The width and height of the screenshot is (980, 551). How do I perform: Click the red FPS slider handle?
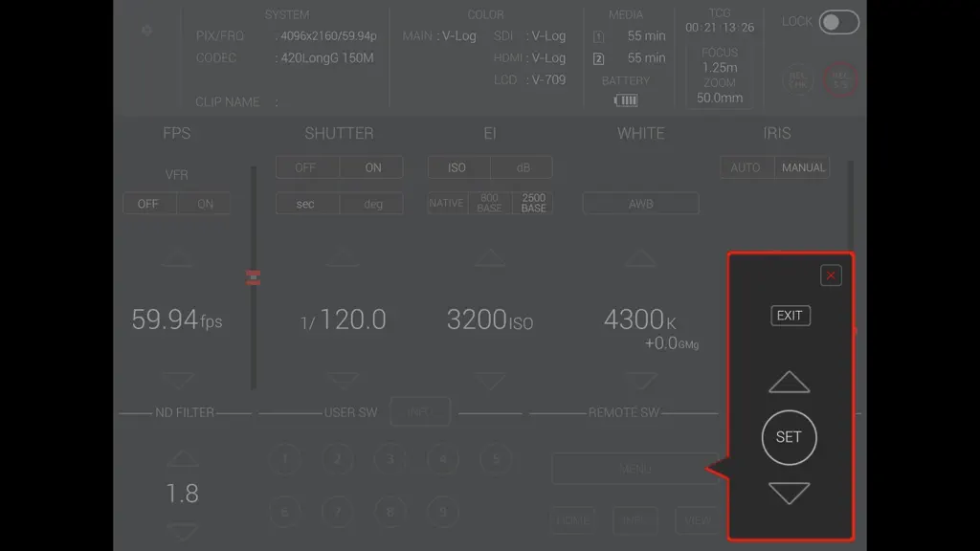253,277
